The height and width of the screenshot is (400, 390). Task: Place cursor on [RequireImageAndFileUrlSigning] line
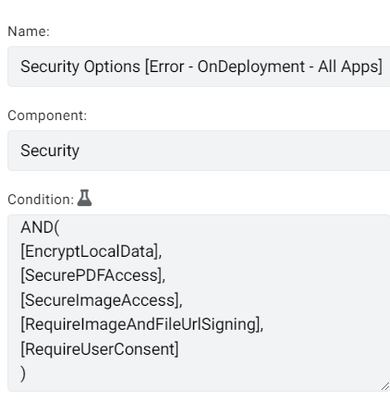click(x=142, y=325)
